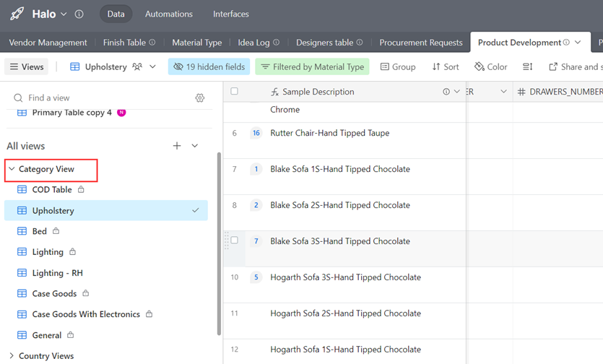This screenshot has height=364, width=603.
Task: Switch to the Procurement Requests tab
Action: (x=421, y=43)
